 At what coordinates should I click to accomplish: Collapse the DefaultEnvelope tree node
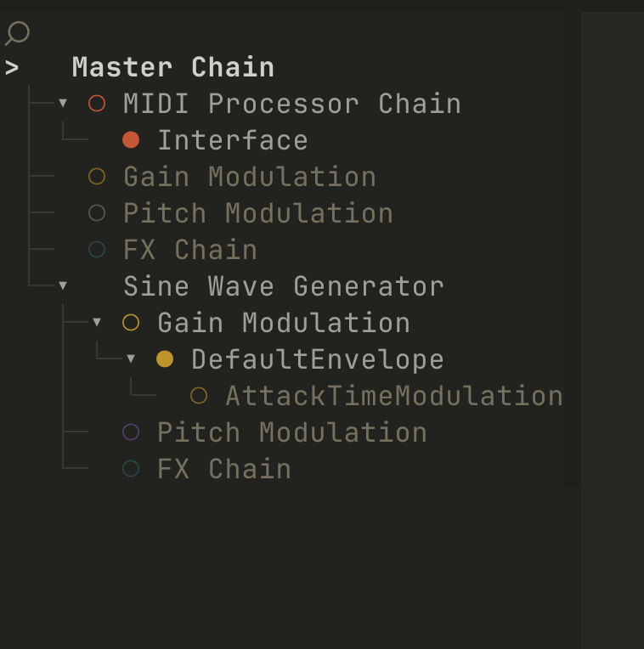[131, 359]
